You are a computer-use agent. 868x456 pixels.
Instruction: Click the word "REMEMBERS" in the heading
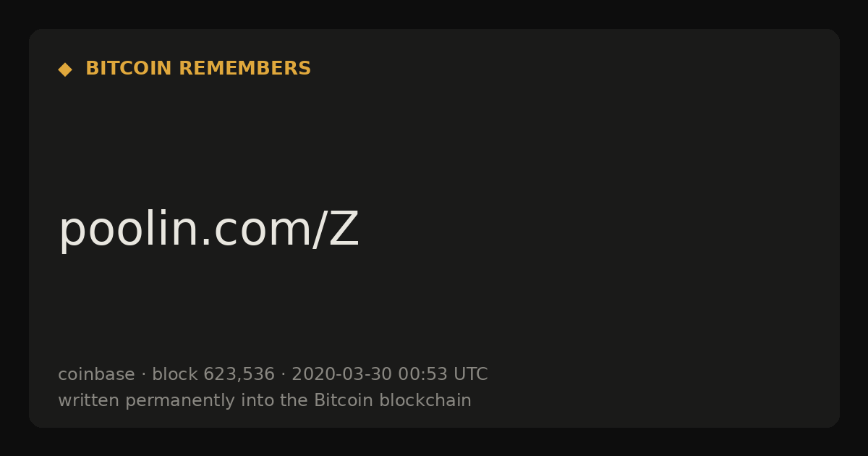point(244,69)
